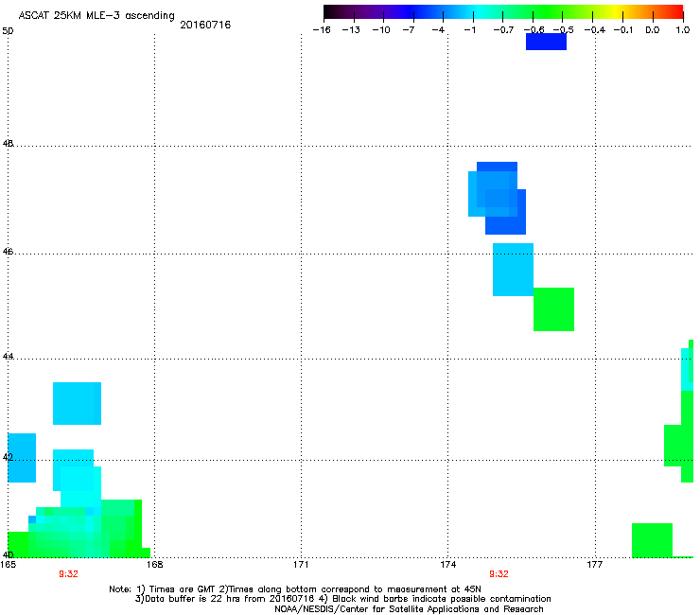This screenshot has width=700, height=615.
Task: Click the -16 label on the color scale
Action: [x=322, y=30]
